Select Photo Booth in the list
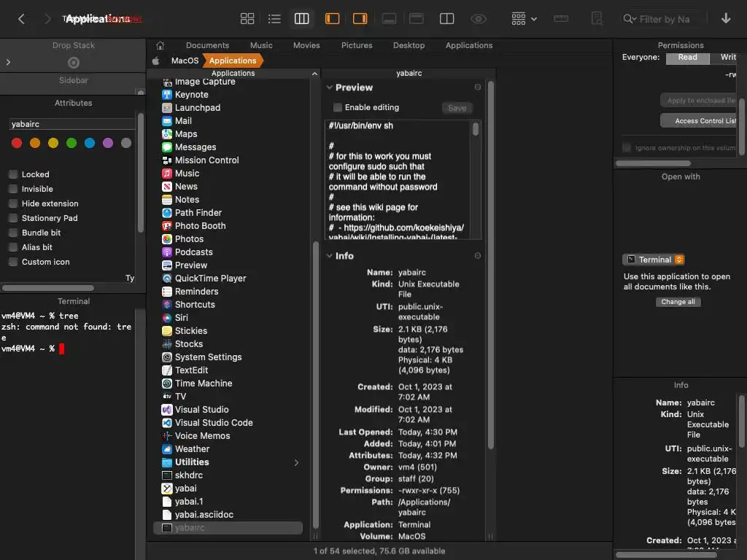This screenshot has height=560, width=747. [x=200, y=226]
